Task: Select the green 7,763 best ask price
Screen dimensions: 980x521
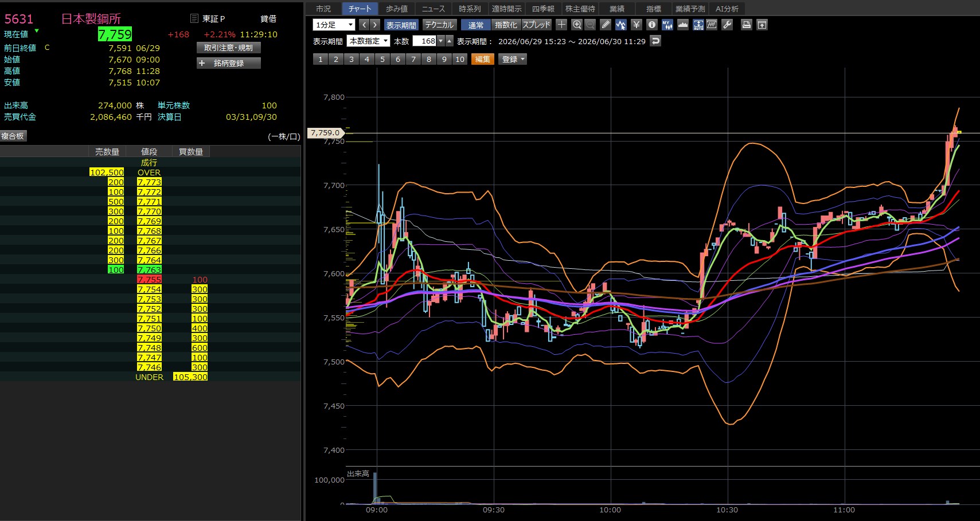Action: pos(149,269)
